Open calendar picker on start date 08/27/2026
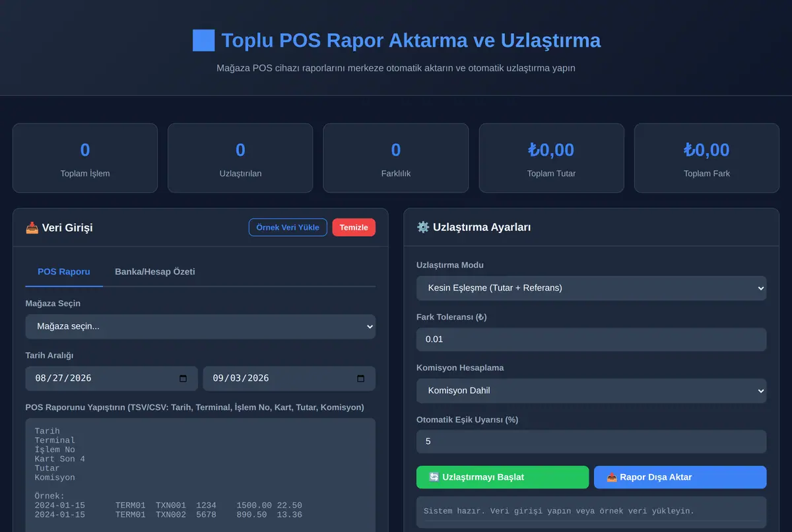 pos(183,378)
